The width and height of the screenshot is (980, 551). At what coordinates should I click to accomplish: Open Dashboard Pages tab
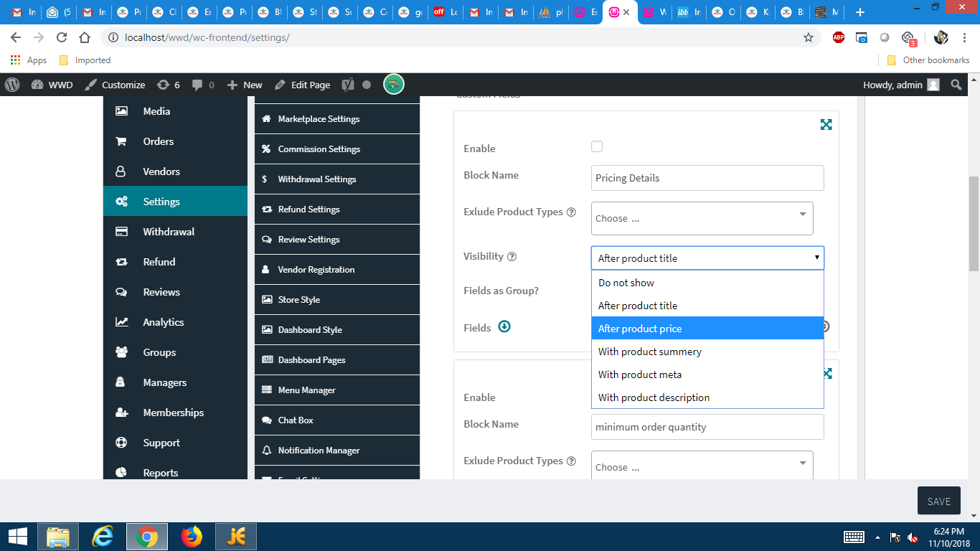pos(337,360)
